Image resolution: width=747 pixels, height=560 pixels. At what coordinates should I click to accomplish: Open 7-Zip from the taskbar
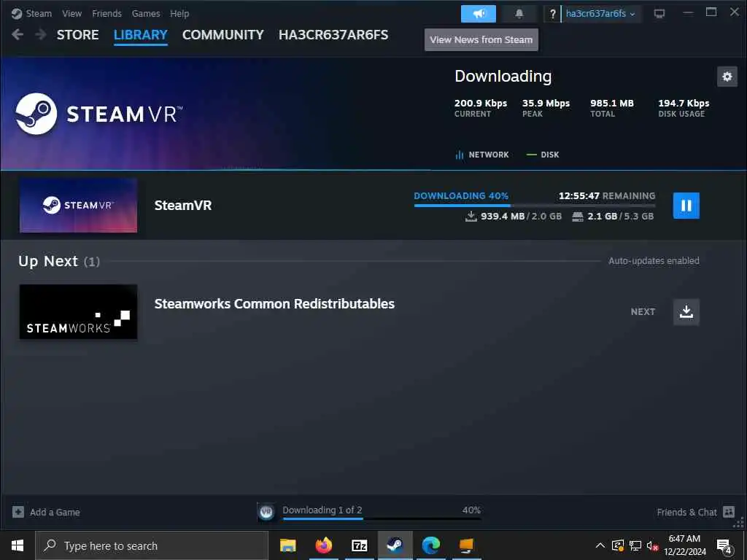(359, 545)
